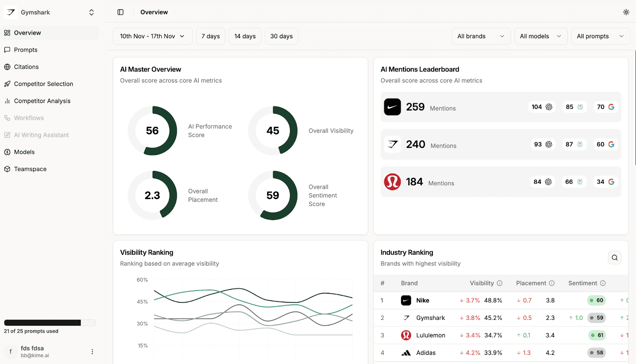Click the Nike logo in Mentions Leaderboard
The height and width of the screenshot is (364, 636).
pyautogui.click(x=392, y=107)
